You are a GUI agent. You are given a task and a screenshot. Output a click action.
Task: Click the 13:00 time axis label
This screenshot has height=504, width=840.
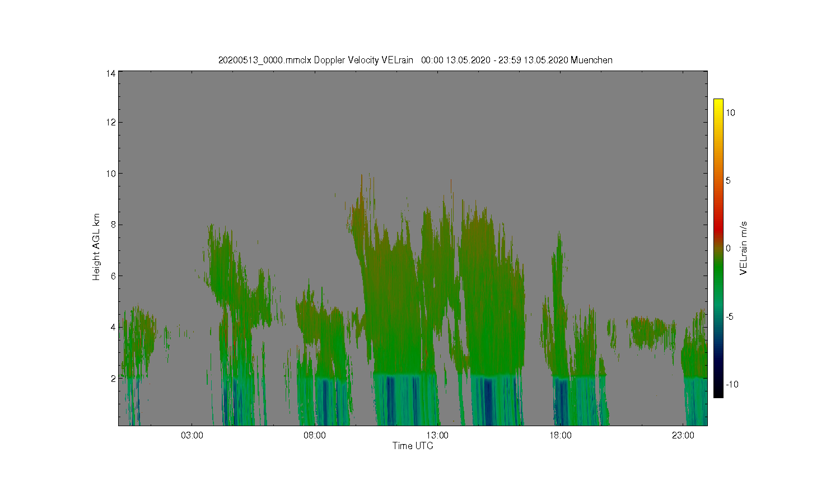click(437, 436)
